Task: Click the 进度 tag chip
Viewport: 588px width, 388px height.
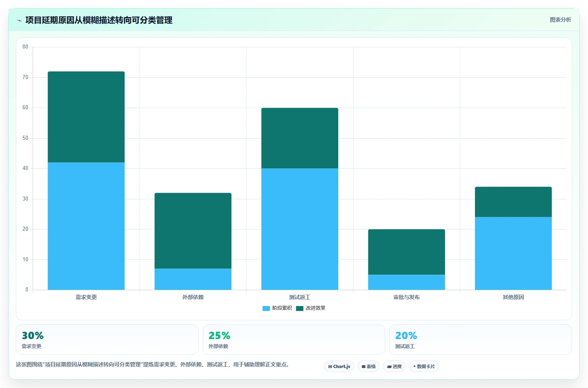Action: tap(394, 366)
